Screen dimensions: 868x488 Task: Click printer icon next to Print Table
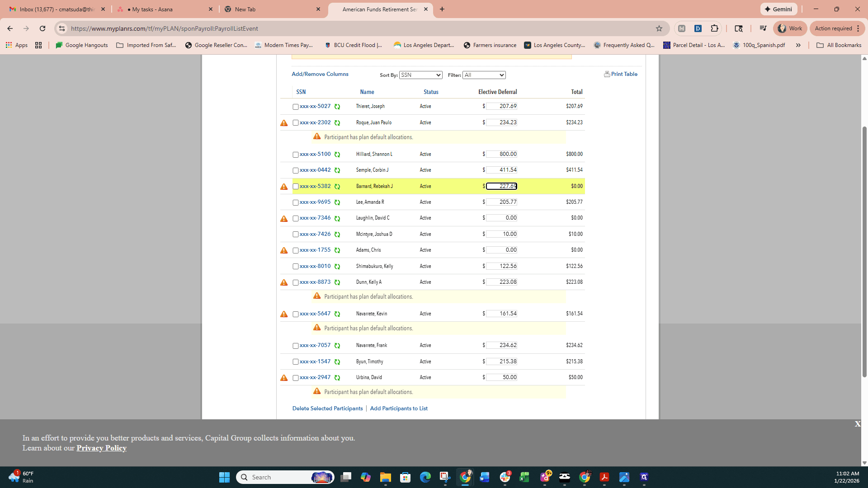[607, 74]
